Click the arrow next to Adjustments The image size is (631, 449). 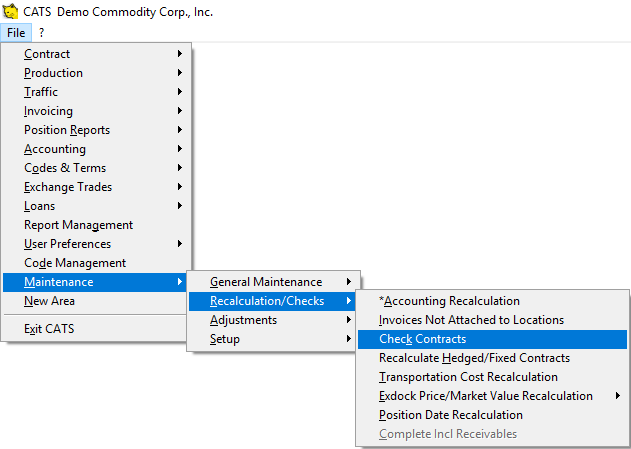[x=349, y=320]
